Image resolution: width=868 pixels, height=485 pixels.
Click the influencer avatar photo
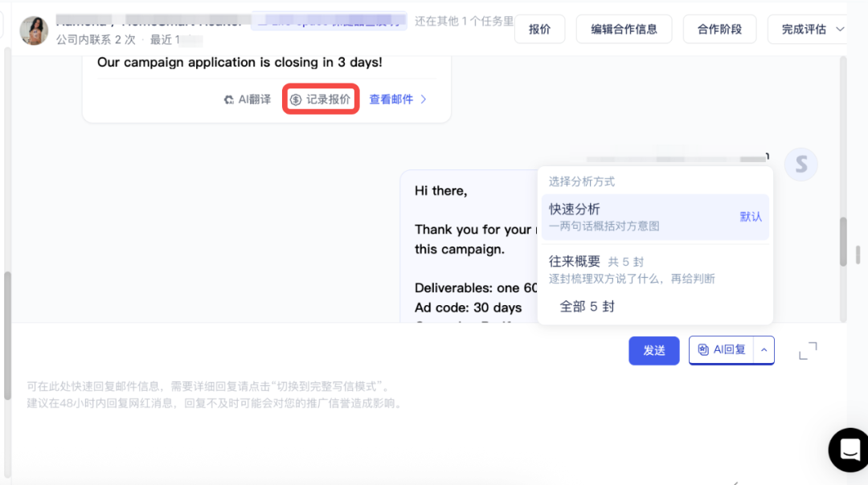(34, 31)
